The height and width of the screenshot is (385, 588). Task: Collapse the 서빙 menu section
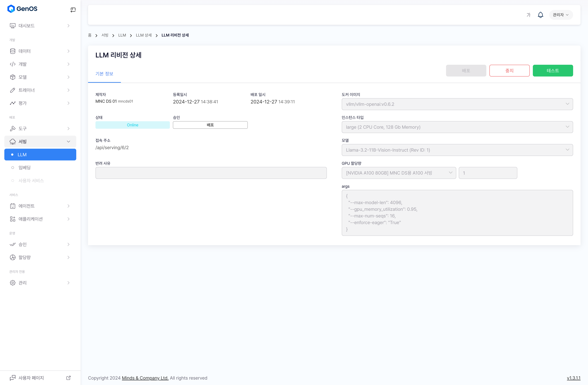click(x=69, y=142)
